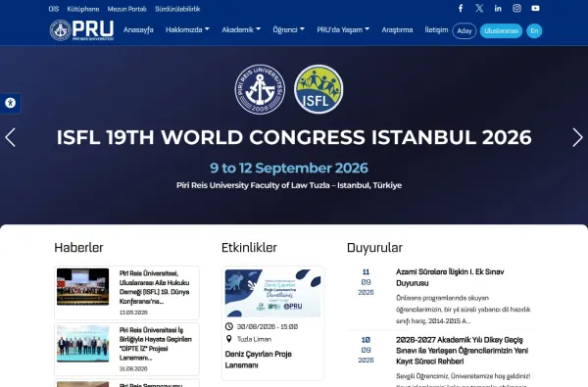
Task: Open ISFL 19th World Congress banner title
Action: click(294, 137)
